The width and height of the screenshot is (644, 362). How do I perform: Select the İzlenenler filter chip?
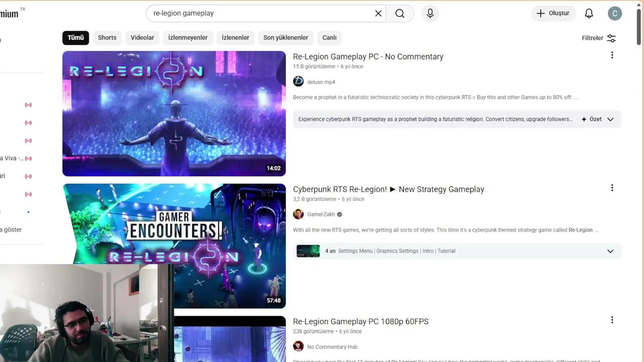pos(235,38)
